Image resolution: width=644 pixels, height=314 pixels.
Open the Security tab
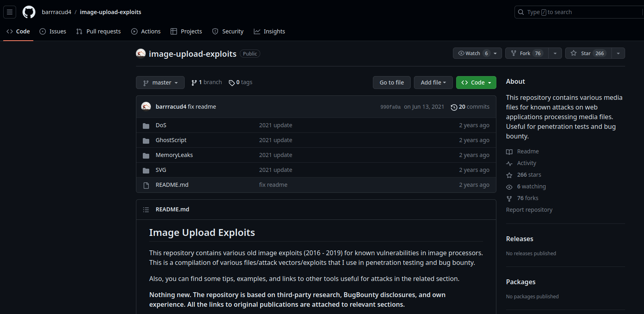tap(228, 31)
